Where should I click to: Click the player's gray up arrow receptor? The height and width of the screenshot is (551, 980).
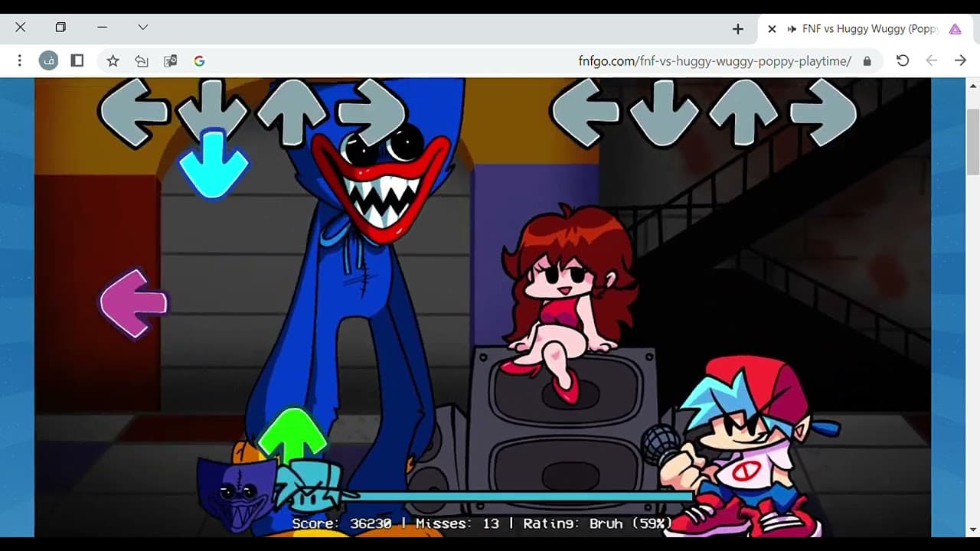tap(744, 112)
